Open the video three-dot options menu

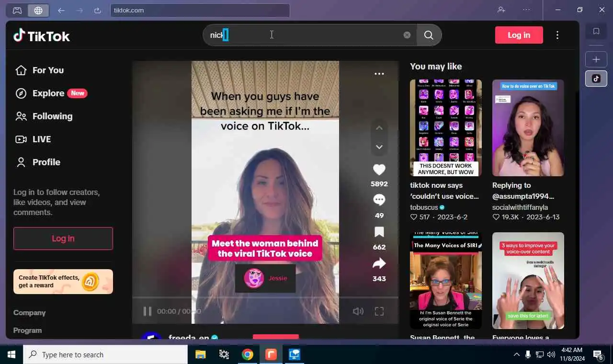[379, 74]
